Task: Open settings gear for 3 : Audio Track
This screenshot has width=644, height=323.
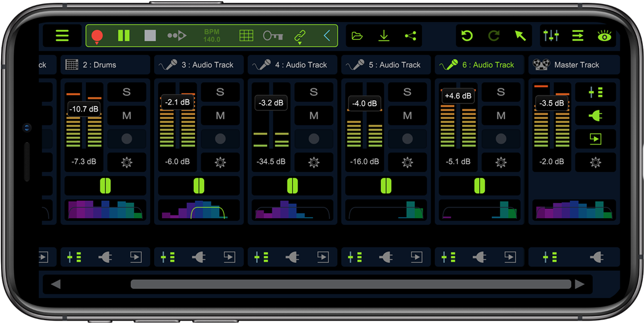Action: (220, 162)
